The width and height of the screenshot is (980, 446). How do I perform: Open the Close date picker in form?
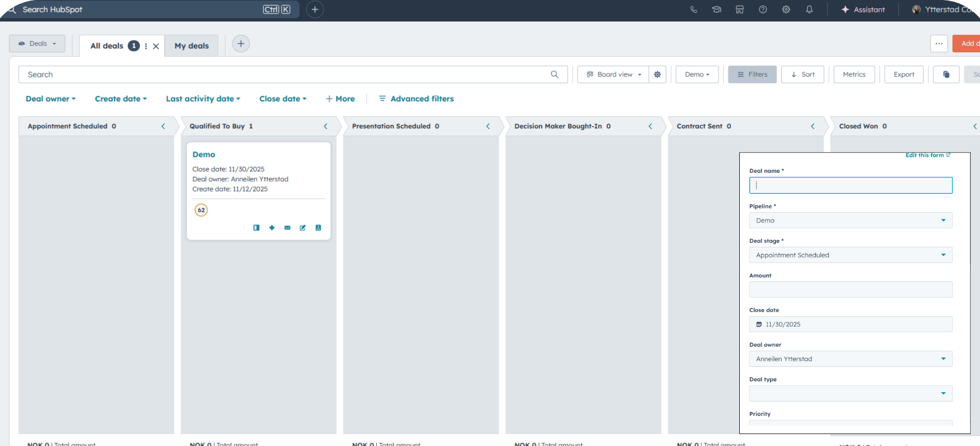tap(851, 324)
